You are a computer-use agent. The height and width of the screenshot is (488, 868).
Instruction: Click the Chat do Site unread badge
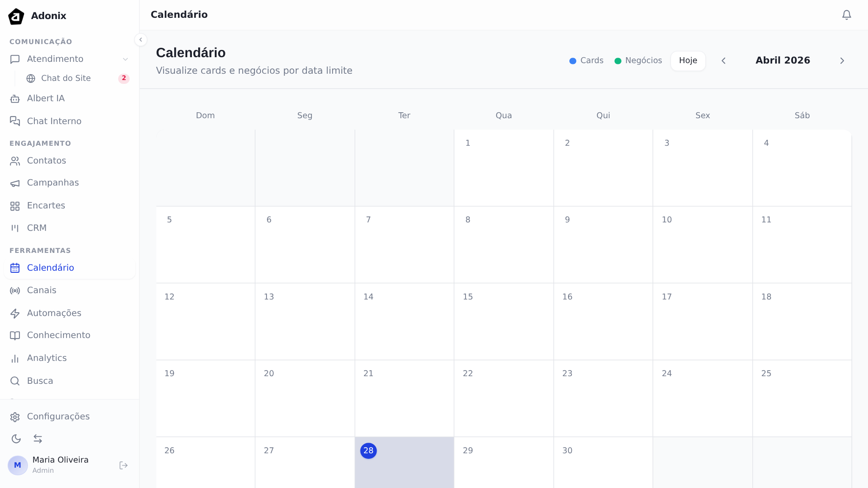tap(124, 78)
